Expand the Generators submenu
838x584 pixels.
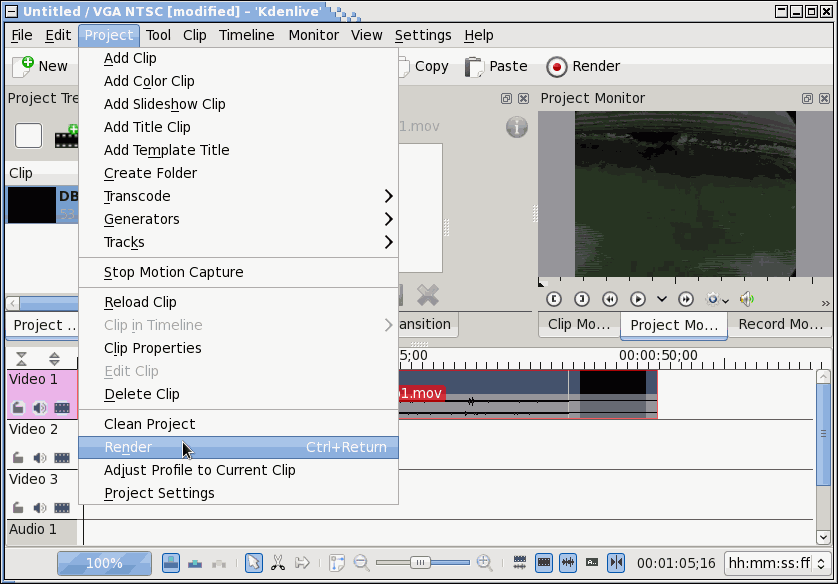tap(238, 219)
